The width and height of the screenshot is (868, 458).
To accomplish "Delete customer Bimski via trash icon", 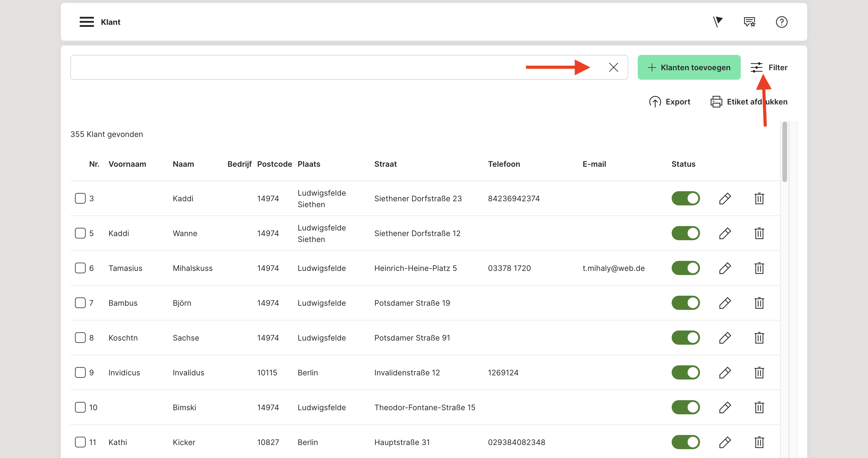I will [x=759, y=408].
